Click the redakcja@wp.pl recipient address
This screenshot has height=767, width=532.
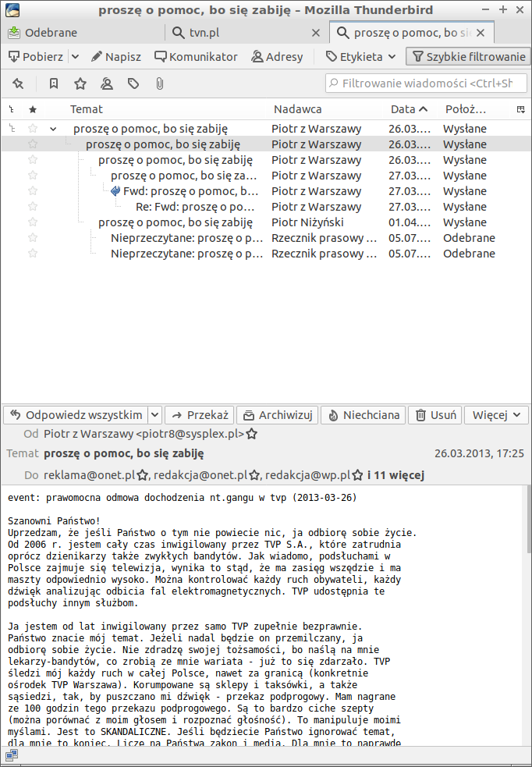click(x=307, y=475)
